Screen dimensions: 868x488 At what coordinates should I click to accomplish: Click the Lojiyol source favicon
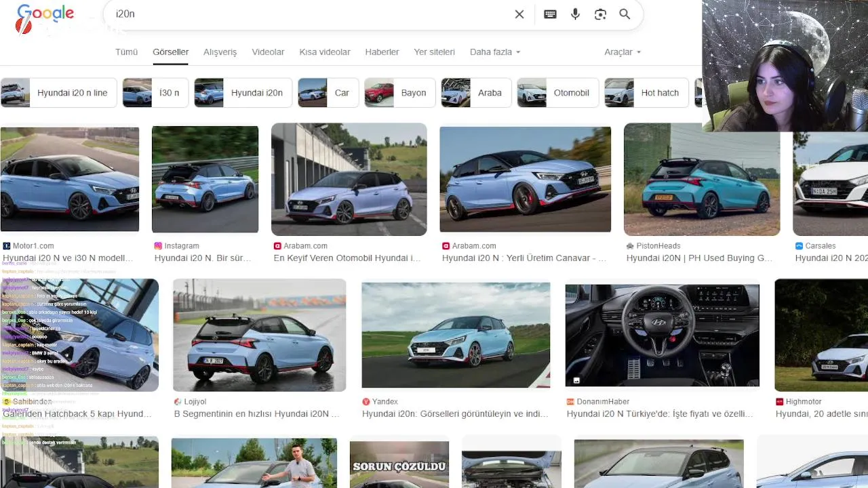178,402
